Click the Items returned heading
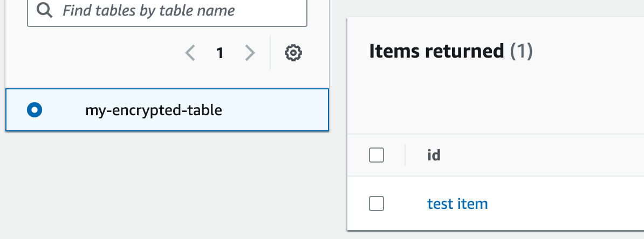This screenshot has height=239, width=644. [436, 51]
